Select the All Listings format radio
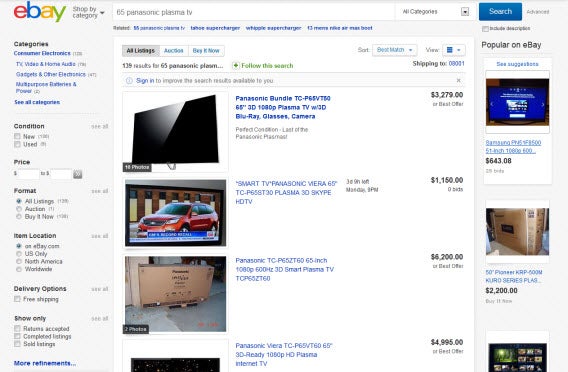The height and width of the screenshot is (372, 568). pos(19,201)
